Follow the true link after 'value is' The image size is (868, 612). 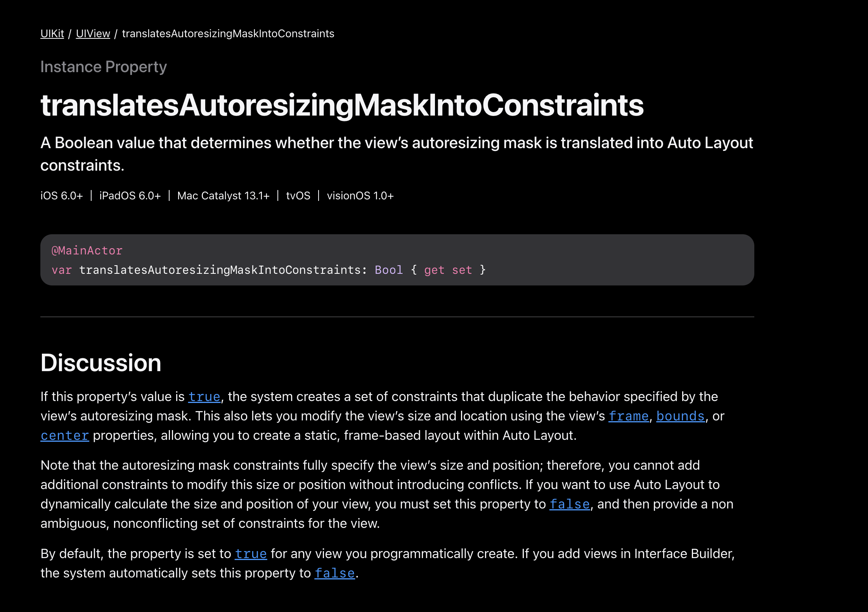pos(204,397)
